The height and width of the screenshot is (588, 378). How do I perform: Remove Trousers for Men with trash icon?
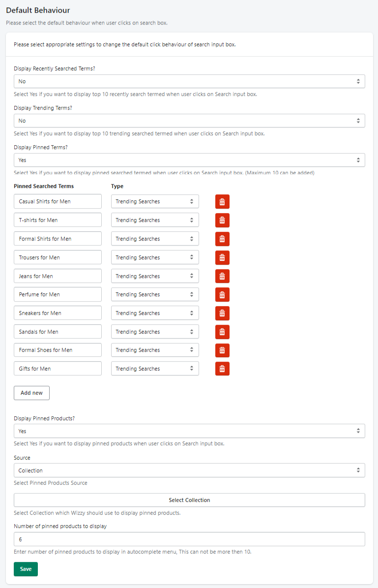pyautogui.click(x=222, y=258)
